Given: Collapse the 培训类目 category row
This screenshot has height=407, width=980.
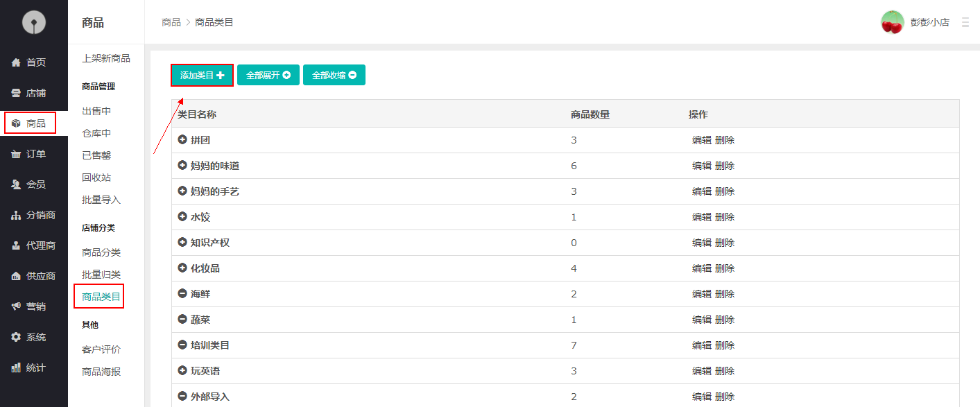Looking at the screenshot, I should click(182, 345).
